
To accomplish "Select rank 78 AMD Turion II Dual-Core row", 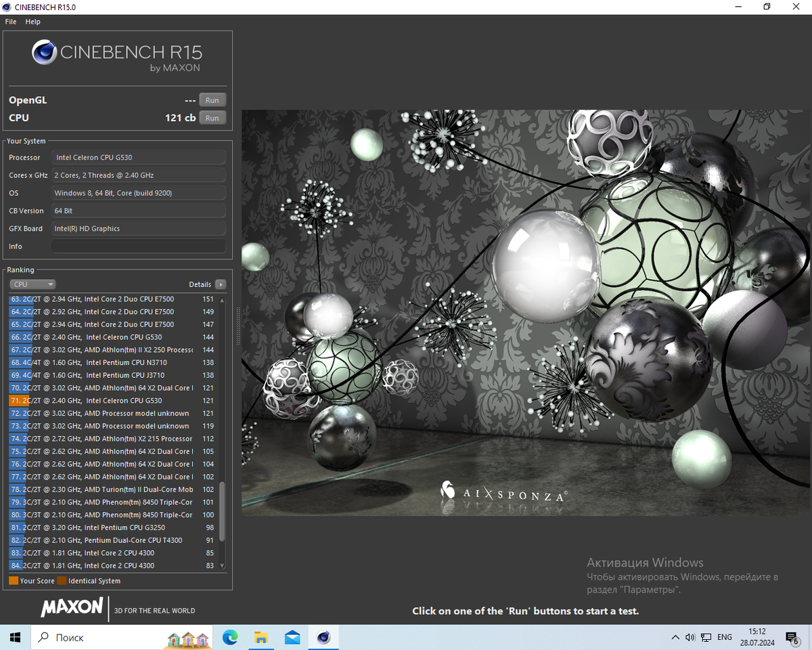I will tap(114, 490).
